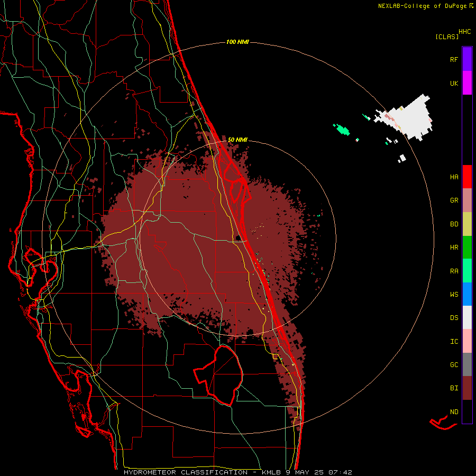Click the UK legend label
476x476 pixels.
454,83
